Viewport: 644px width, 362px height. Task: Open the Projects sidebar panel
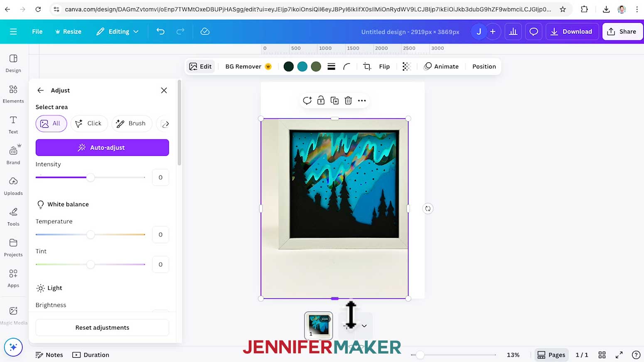[13, 248]
